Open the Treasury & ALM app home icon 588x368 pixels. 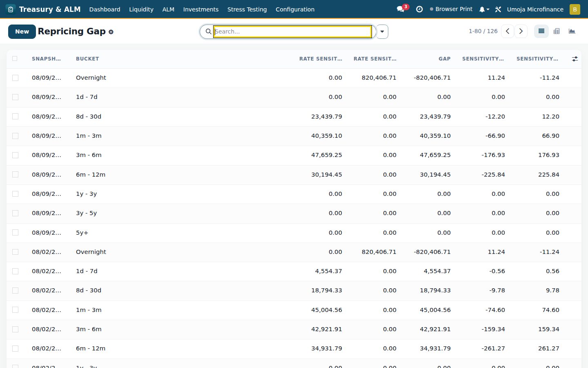click(x=11, y=9)
